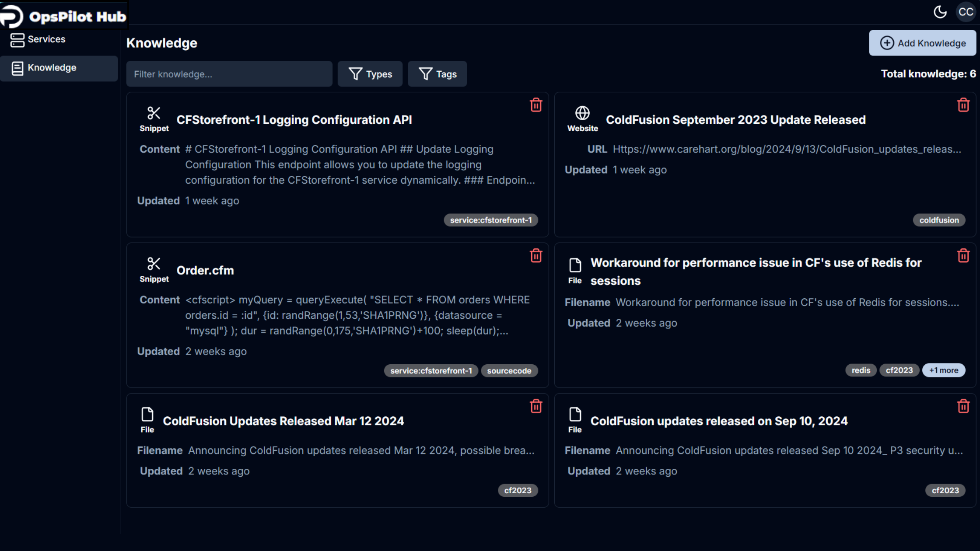Image resolution: width=980 pixels, height=551 pixels.
Task: Click the sourcecode tag
Action: tap(509, 371)
